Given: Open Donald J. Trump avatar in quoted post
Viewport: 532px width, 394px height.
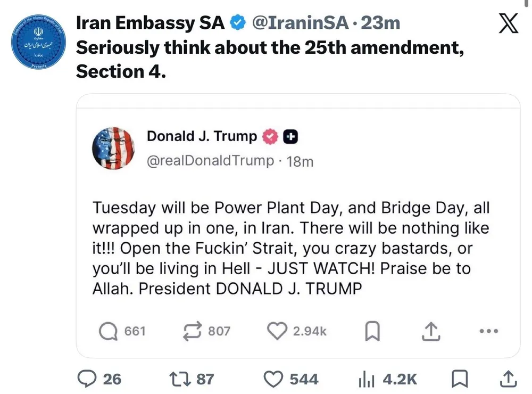Looking at the screenshot, I should coord(113,149).
